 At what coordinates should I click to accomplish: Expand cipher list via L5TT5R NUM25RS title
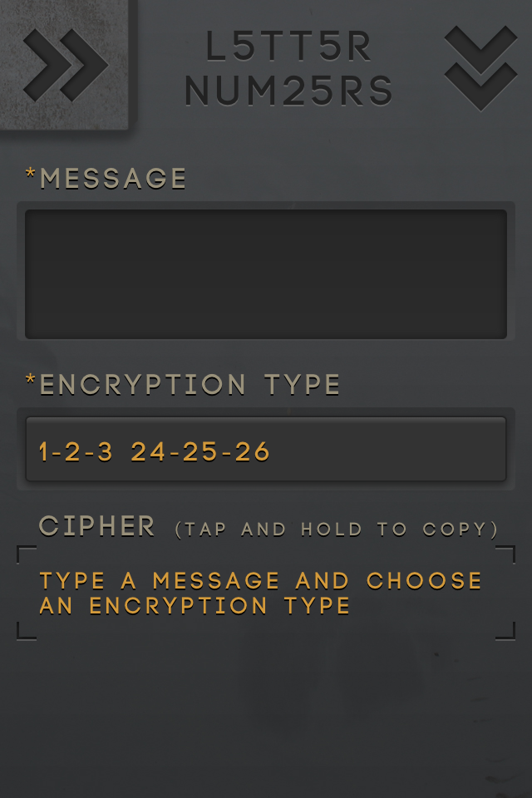tap(288, 68)
